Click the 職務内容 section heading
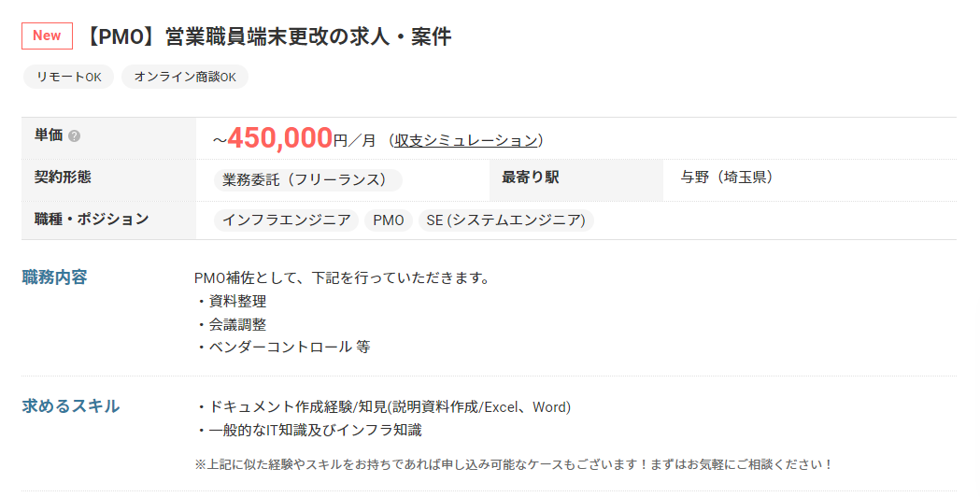The height and width of the screenshot is (497, 980). pyautogui.click(x=54, y=277)
